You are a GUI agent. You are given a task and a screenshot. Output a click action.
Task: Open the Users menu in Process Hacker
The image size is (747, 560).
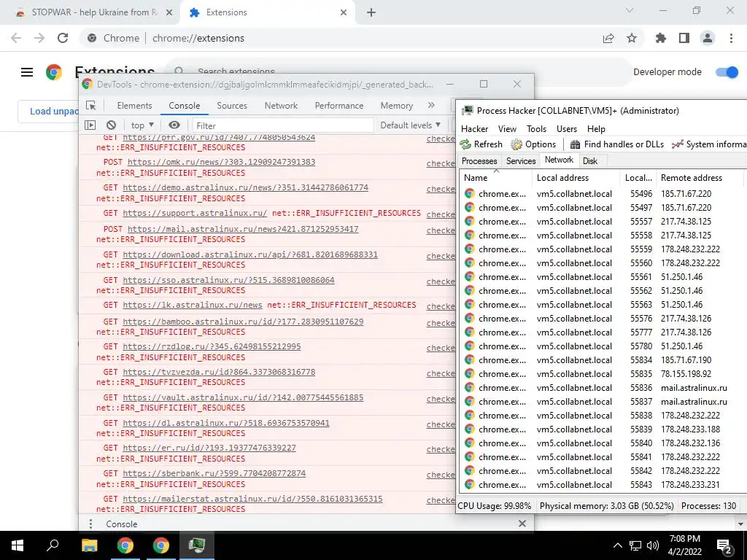coord(566,129)
